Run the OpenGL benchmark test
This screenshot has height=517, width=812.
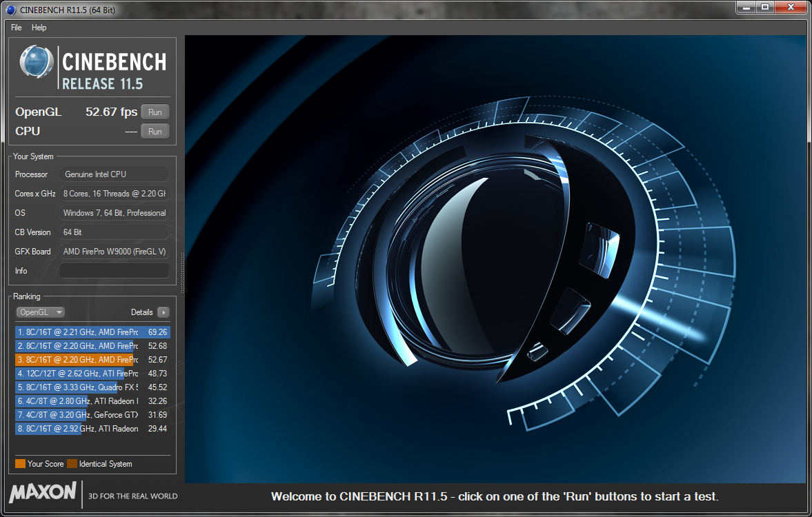click(x=155, y=112)
